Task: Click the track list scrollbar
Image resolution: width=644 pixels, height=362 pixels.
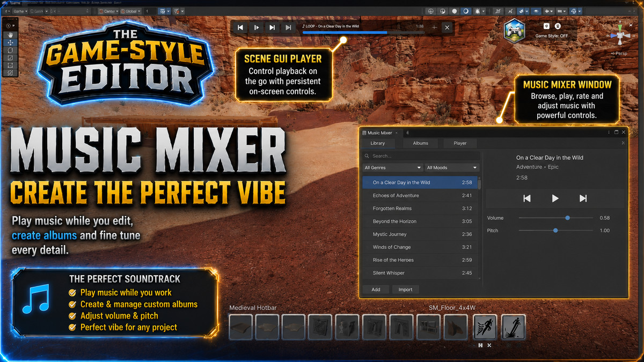Action: [479, 185]
